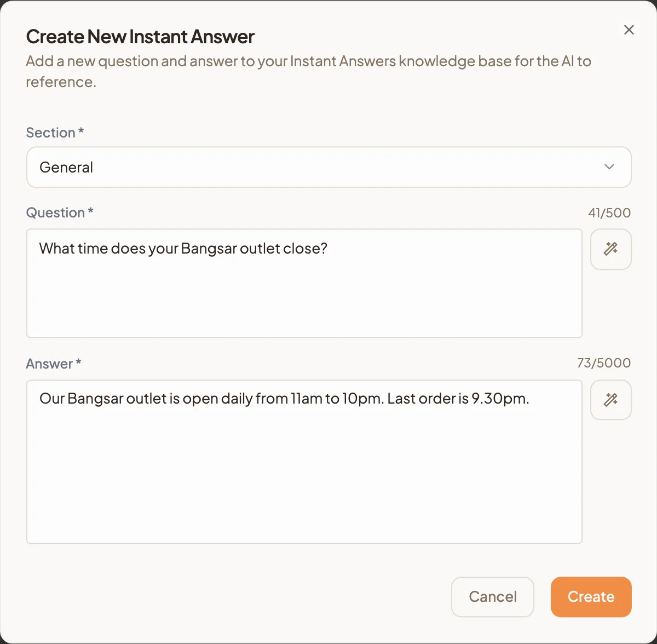Click inside the Question text area
The image size is (657, 644).
(x=304, y=283)
